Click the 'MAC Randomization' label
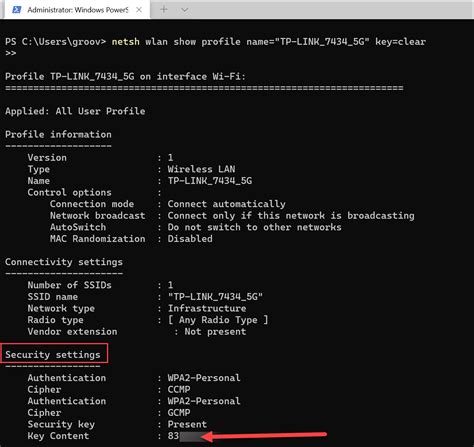474x447 pixels. (98, 239)
